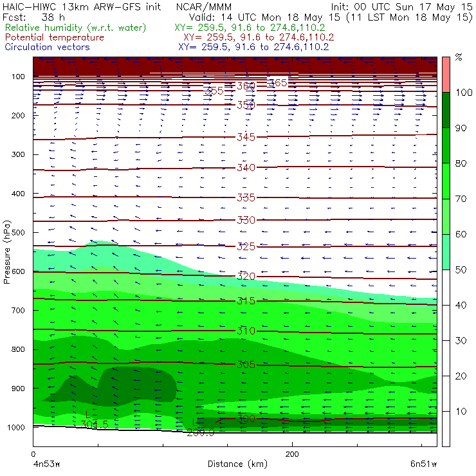Click the colorbar 70 value label
The image size is (476, 476).
coord(461,199)
